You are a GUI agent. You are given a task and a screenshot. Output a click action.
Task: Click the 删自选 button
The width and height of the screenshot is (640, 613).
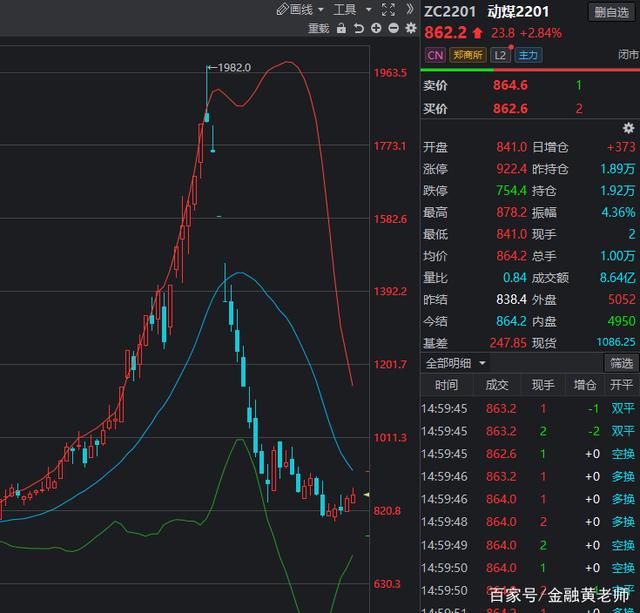coord(610,12)
